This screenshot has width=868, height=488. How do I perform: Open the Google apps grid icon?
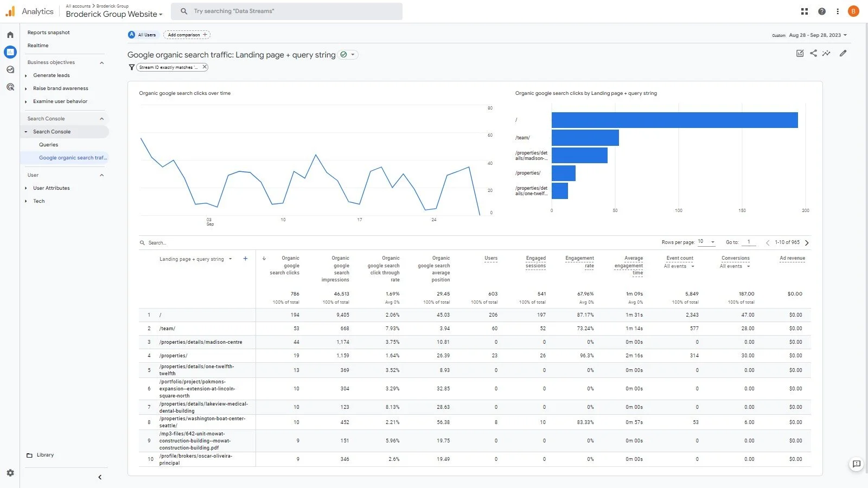[x=804, y=11]
